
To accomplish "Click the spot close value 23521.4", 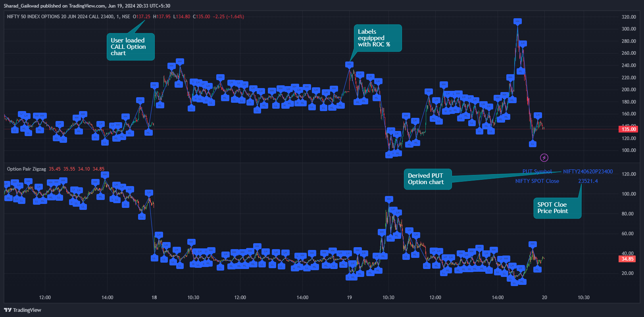I will coord(588,181).
